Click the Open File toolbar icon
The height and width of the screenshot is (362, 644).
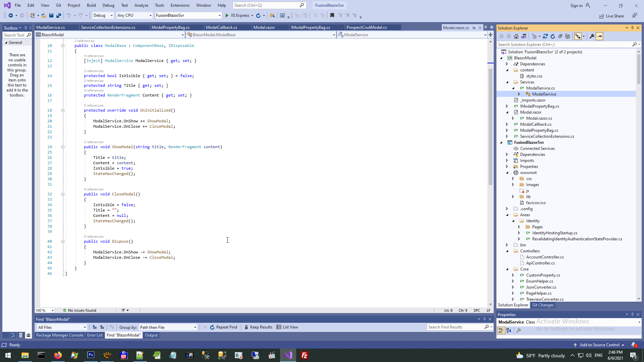tap(44, 15)
